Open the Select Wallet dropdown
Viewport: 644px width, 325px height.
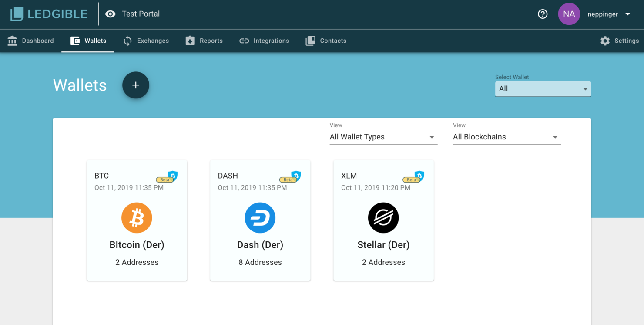point(543,88)
